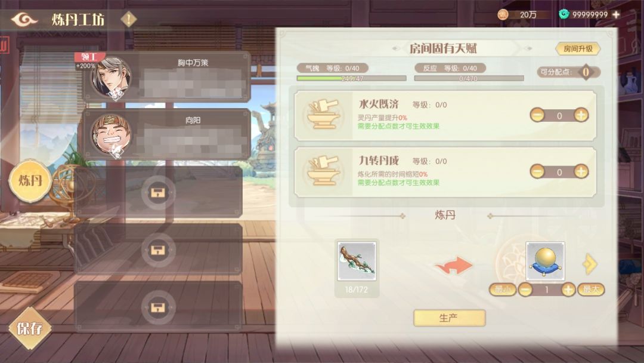Viewport: 644px width, 363px height.
Task: Select the golden pill product icon
Action: [545, 261]
